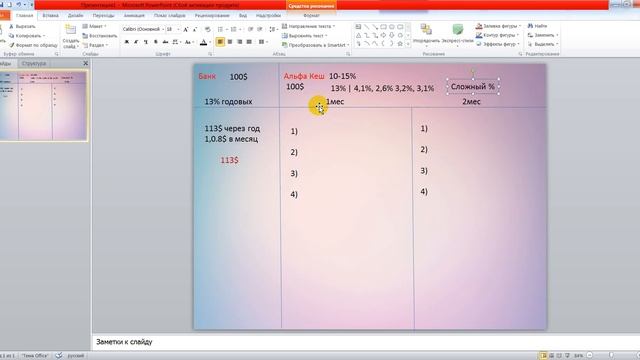Open character spacing options
Viewport: 640px width, 360px height.
click(176, 42)
